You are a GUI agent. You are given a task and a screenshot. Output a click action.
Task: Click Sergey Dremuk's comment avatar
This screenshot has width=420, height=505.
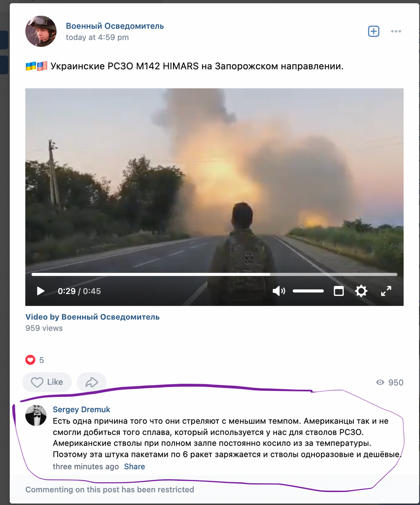pyautogui.click(x=35, y=415)
